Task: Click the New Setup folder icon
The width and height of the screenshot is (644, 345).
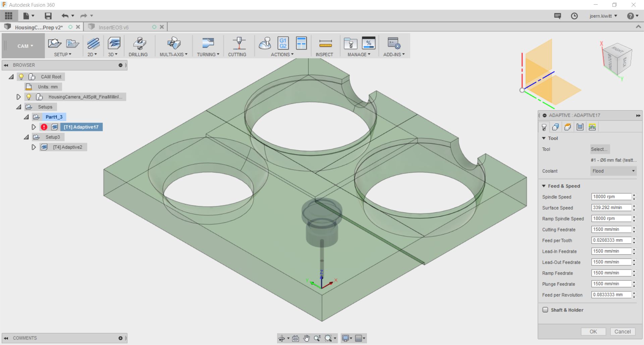Action: (x=54, y=43)
